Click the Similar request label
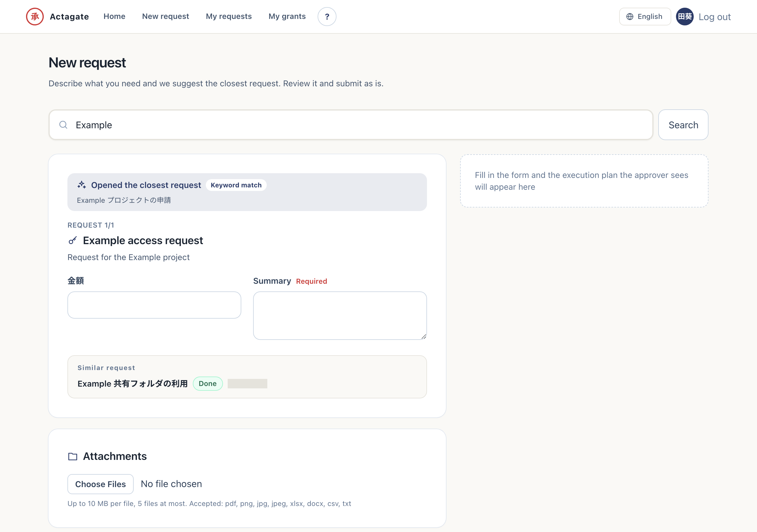Image resolution: width=757 pixels, height=532 pixels. [106, 368]
